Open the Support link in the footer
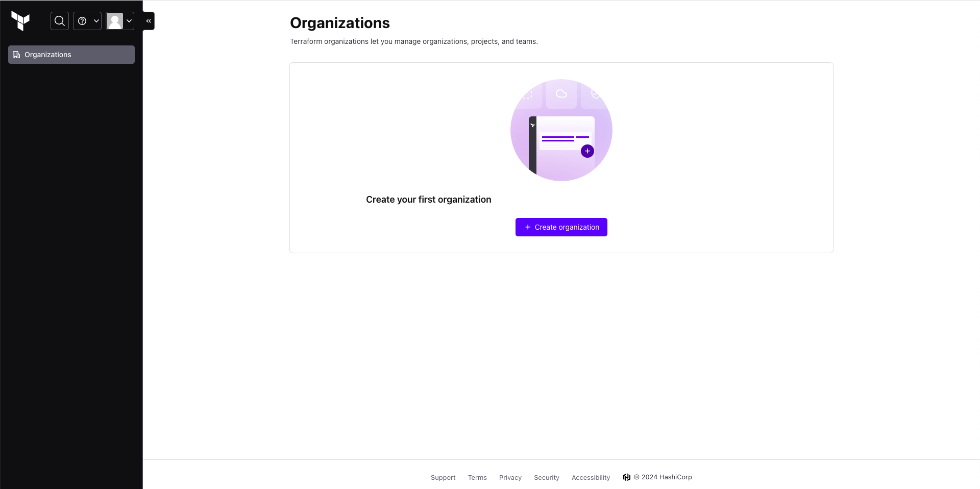Viewport: 980px width, 489px height. pyautogui.click(x=443, y=478)
